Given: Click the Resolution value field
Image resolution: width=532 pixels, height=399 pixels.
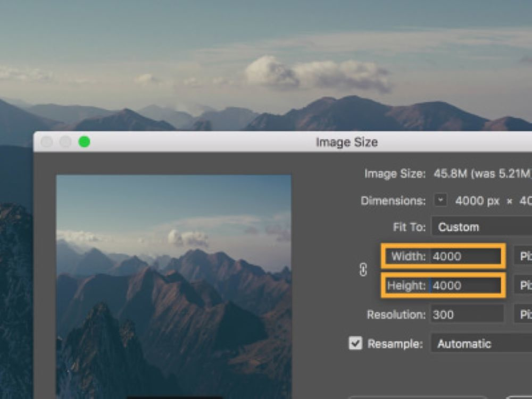Looking at the screenshot, I should [467, 314].
